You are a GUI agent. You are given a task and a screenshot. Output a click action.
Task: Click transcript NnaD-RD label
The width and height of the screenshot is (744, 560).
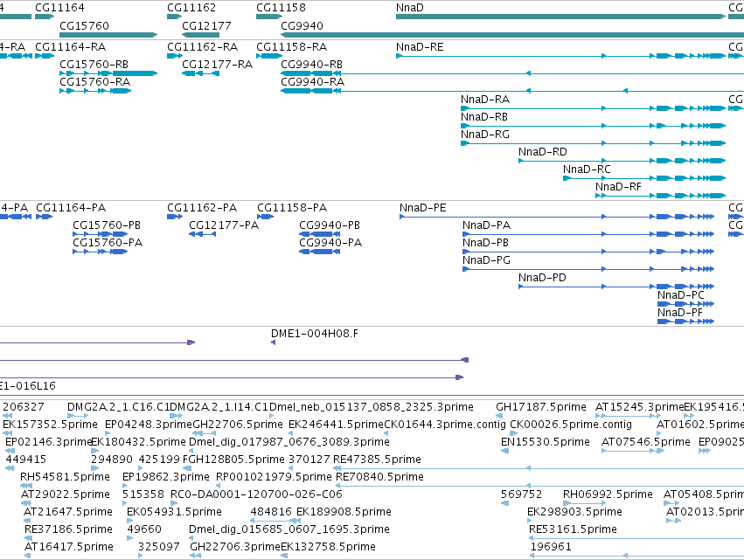[x=542, y=152]
